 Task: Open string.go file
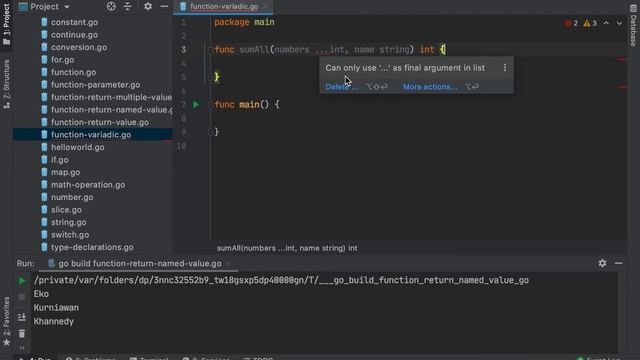(68, 222)
